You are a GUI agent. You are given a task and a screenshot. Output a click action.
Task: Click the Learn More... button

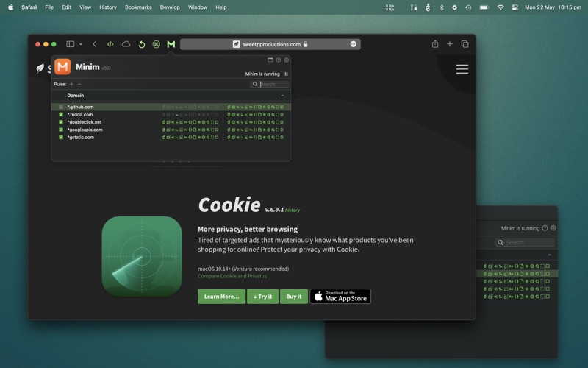222,297
